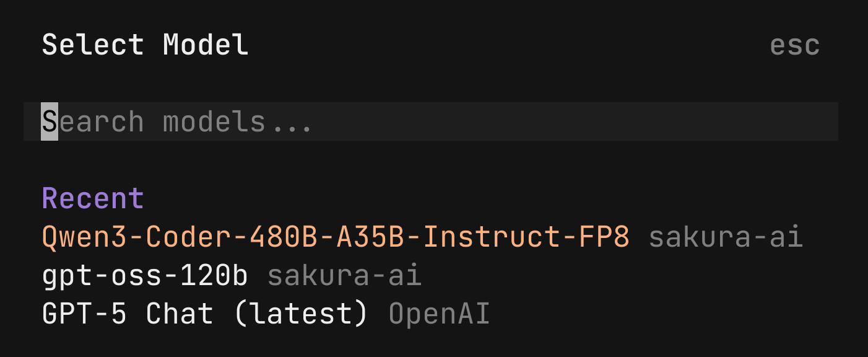
Task: Click the OpenAI provider label
Action: point(439,314)
